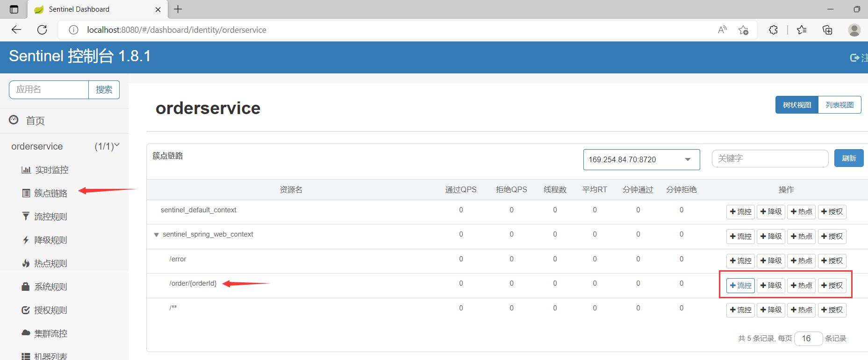This screenshot has height=360, width=868.
Task: Add 流控 rule for /order/{orderId}
Action: (740, 285)
